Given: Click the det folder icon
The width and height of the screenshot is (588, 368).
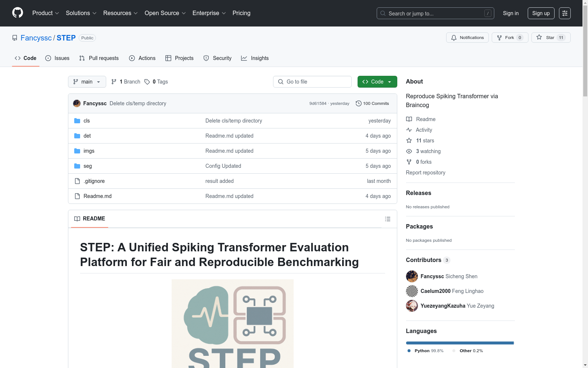Looking at the screenshot, I should pyautogui.click(x=77, y=136).
